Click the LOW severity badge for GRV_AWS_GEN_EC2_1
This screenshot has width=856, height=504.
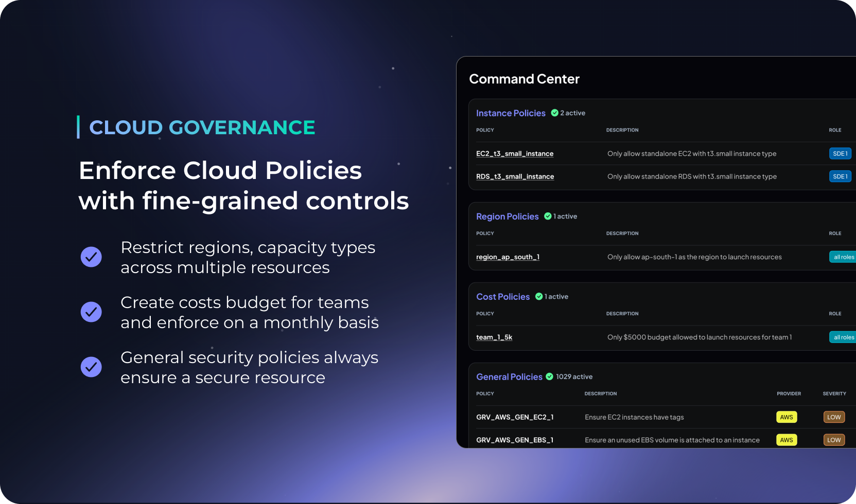[x=834, y=417]
